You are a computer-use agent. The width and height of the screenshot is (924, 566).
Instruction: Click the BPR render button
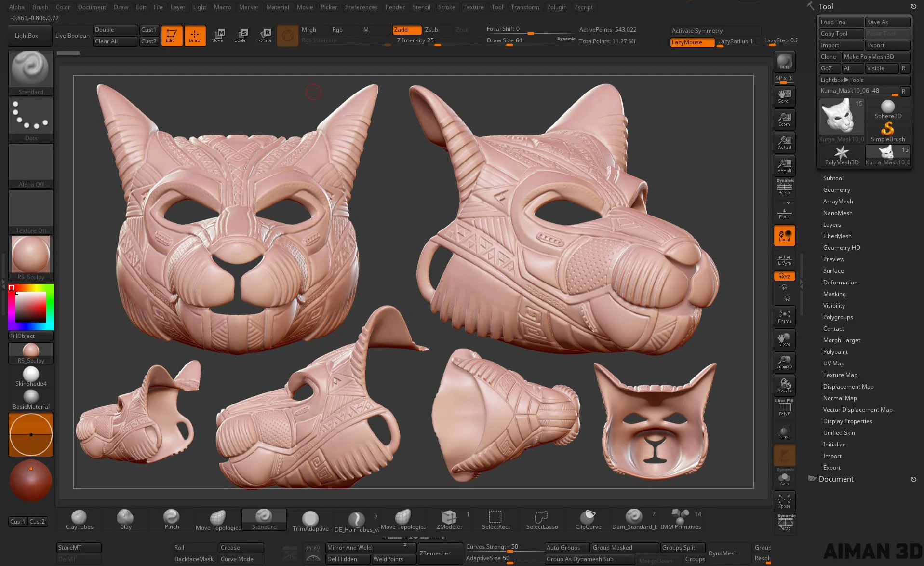pyautogui.click(x=784, y=62)
